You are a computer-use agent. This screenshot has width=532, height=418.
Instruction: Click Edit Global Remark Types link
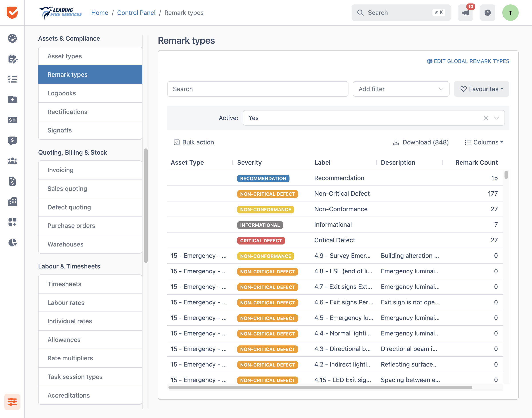click(468, 61)
